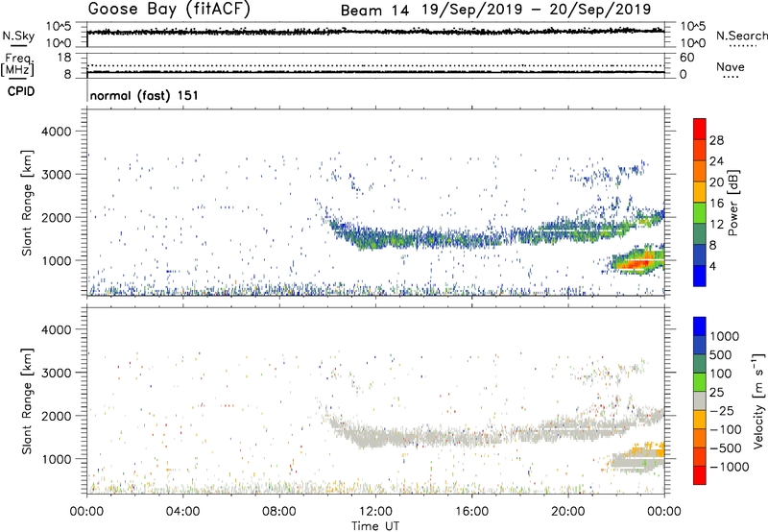Click the '1000' slant range label in the power panel

pyautogui.click(x=57, y=260)
